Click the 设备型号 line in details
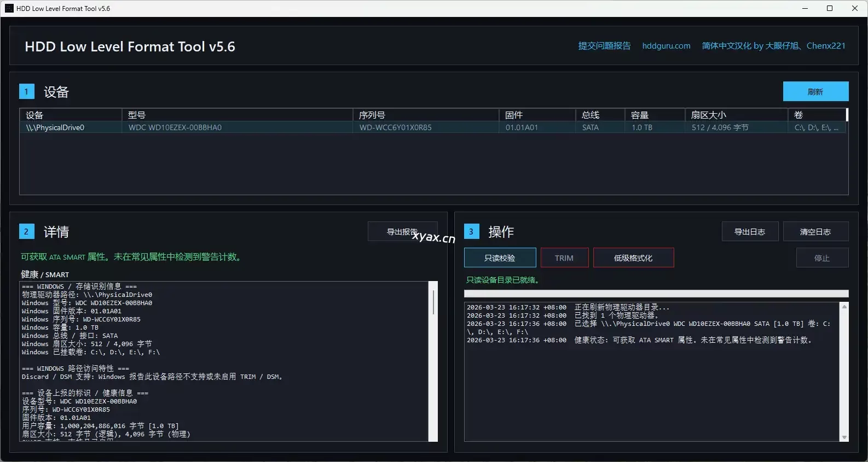 pyautogui.click(x=79, y=401)
